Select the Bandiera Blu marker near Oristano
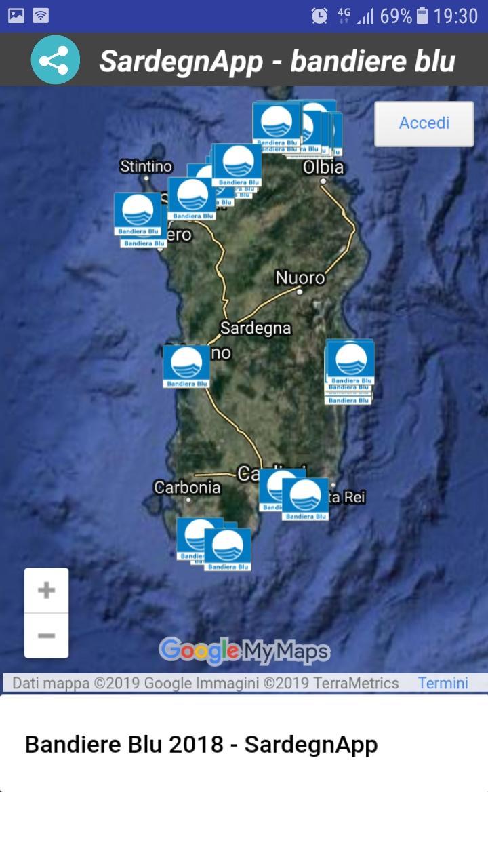The width and height of the screenshot is (488, 868). [186, 366]
